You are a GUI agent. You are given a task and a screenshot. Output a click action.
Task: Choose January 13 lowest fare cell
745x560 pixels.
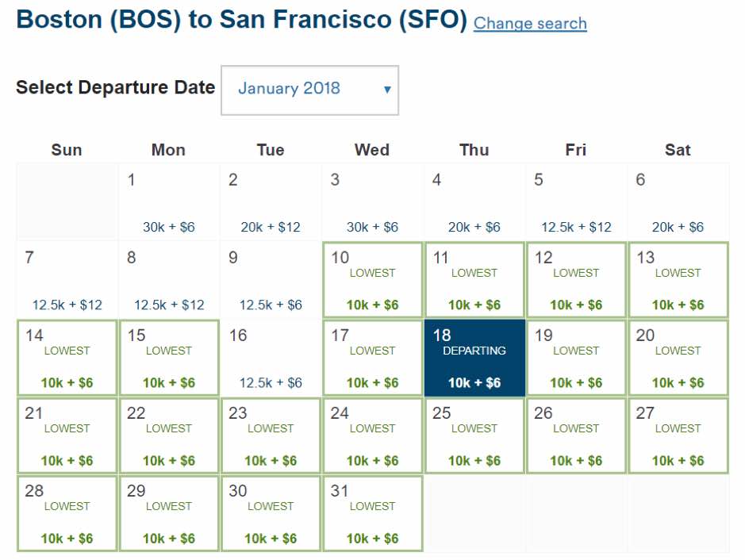pyautogui.click(x=678, y=281)
